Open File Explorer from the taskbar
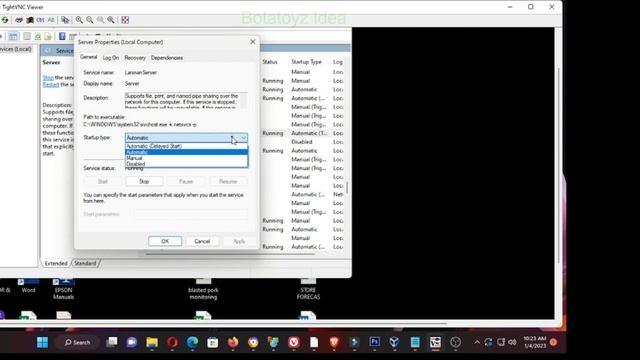640x360 pixels. (152, 342)
